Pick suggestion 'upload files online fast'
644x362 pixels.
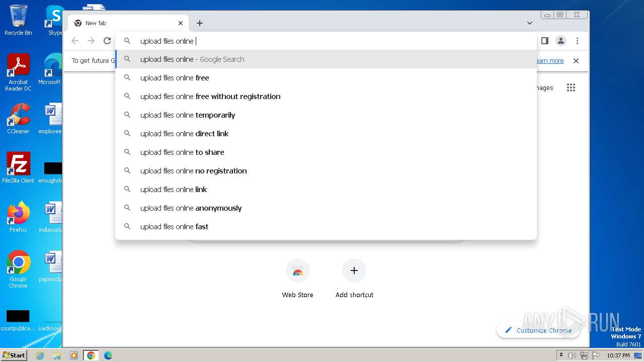(x=326, y=227)
